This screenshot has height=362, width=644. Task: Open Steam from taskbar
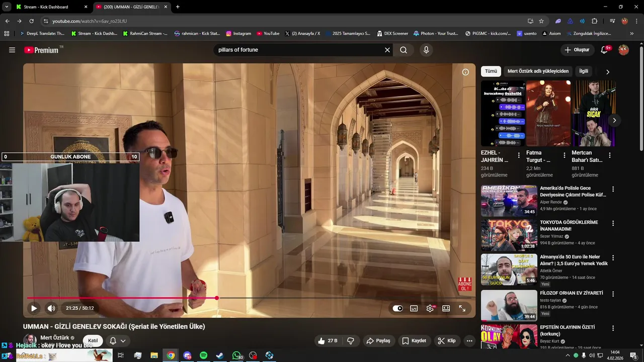(x=220, y=355)
